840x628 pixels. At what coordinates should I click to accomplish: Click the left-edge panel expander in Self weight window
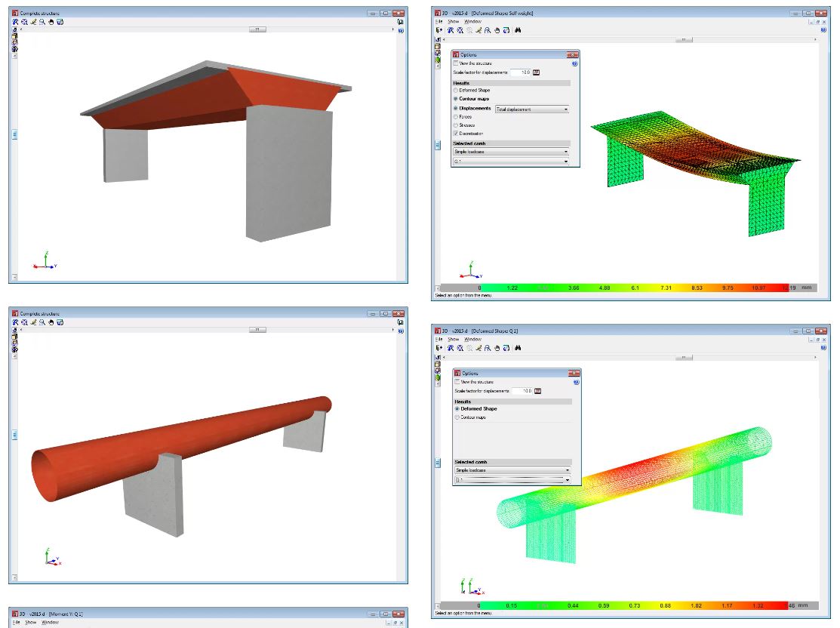coord(438,145)
